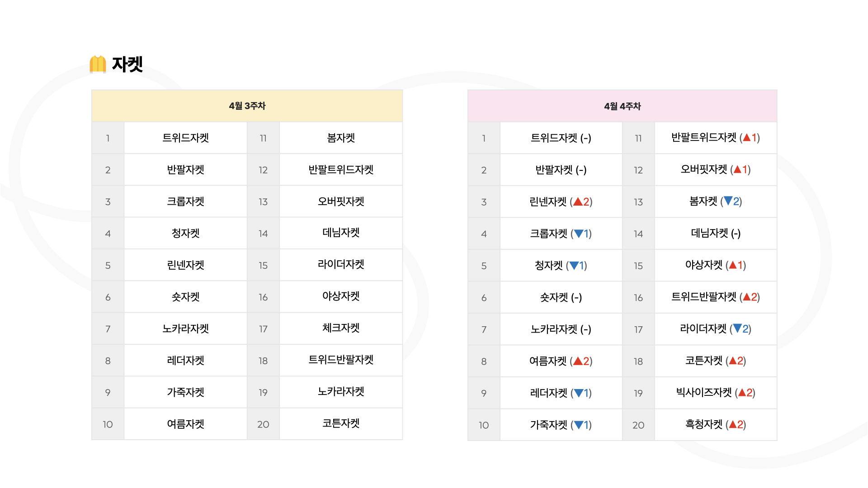The width and height of the screenshot is (868, 488).
Task: Click blue down arrow beside 라이더자켓
Action: 737,328
